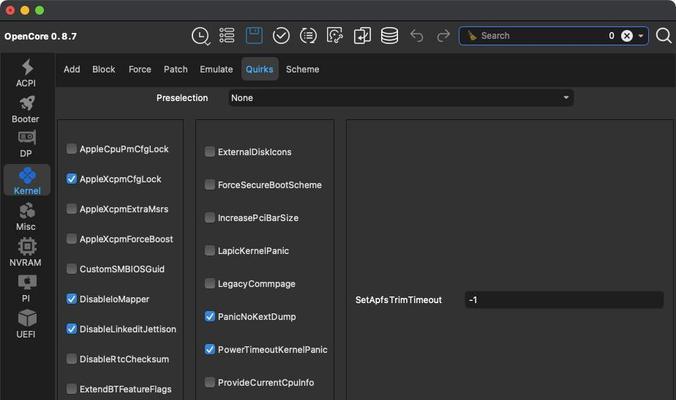The image size is (676, 400).
Task: Uncheck PanicNoKextDump quirk
Action: coord(210,316)
